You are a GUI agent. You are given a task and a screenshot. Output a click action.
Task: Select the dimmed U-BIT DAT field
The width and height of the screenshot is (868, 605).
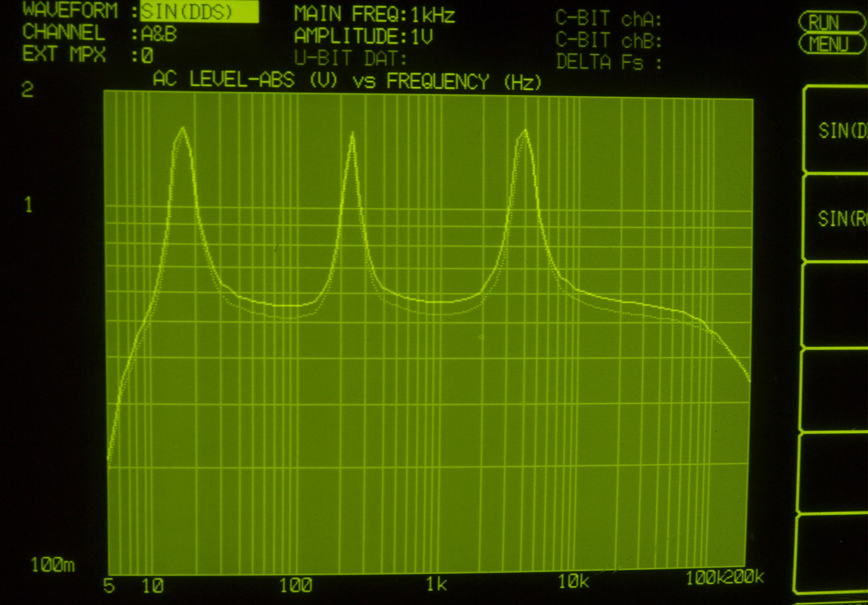tap(351, 58)
